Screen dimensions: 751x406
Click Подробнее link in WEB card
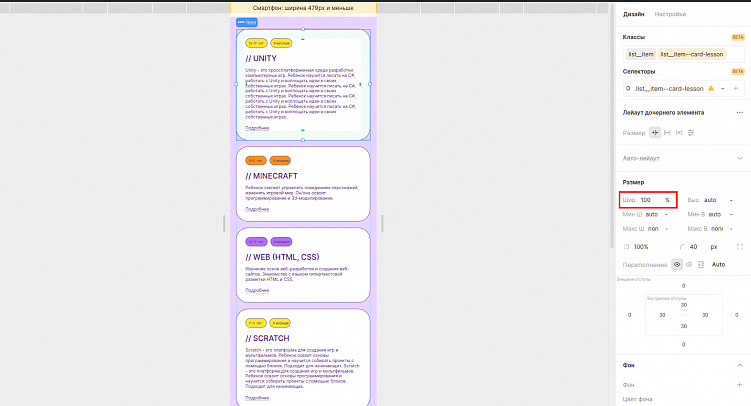257,291
